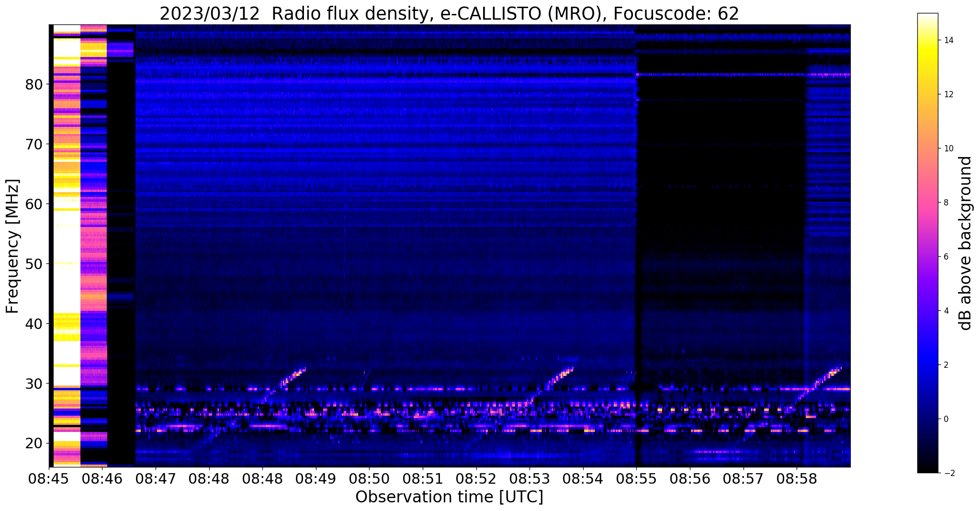Click the 'Frequency [MHz]' y-axis label
This screenshot has width=980, height=511.
click(x=13, y=246)
